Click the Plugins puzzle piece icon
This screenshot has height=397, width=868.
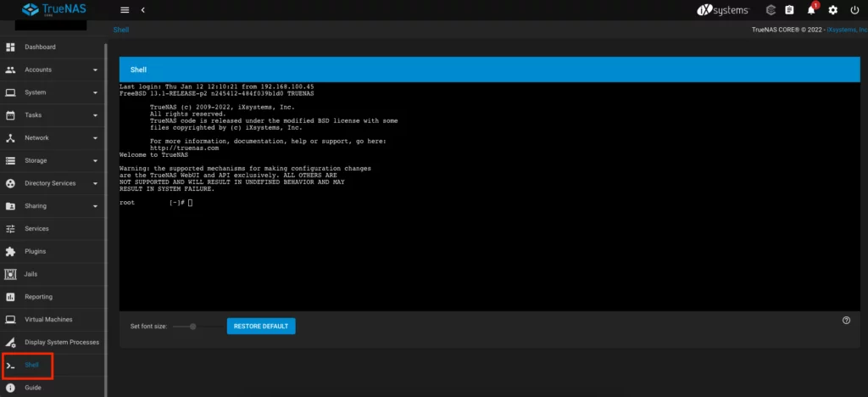(10, 251)
